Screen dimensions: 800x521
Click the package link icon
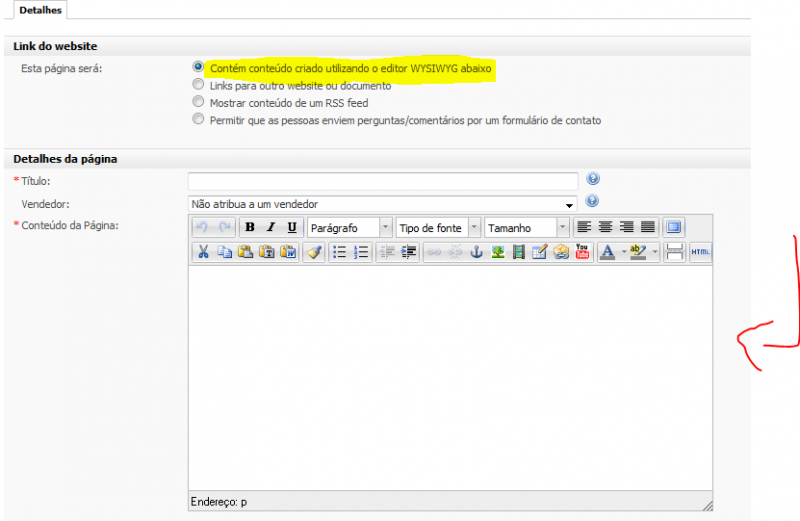click(x=561, y=252)
